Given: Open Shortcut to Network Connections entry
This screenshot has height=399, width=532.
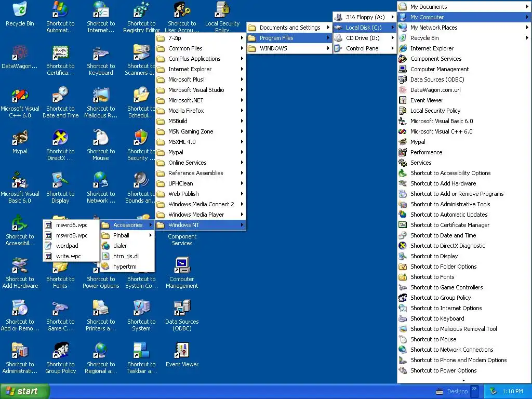Looking at the screenshot, I should tap(464, 350).
